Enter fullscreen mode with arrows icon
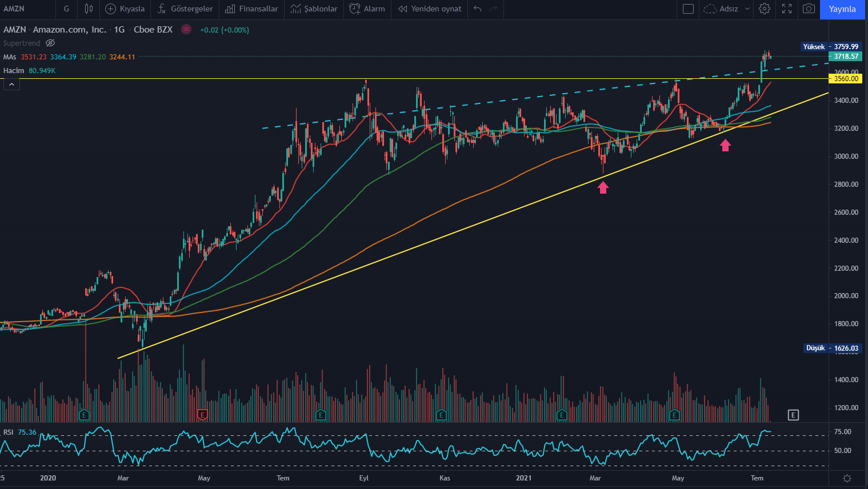This screenshot has width=868, height=489. click(787, 9)
